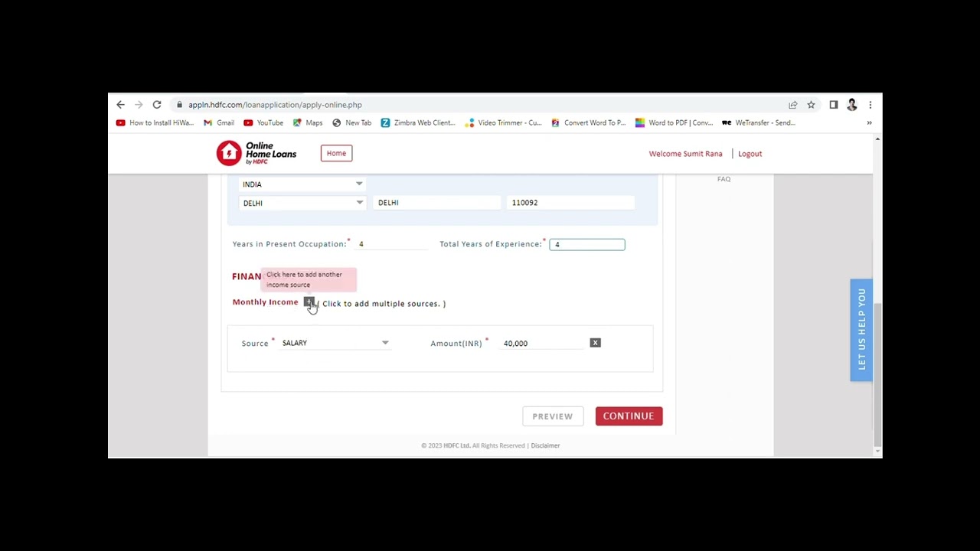Click Total Years of Experience field

[586, 244]
